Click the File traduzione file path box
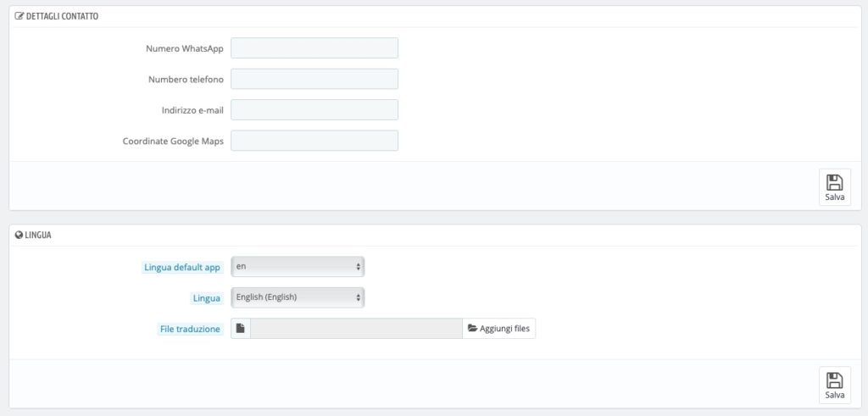The image size is (868, 416). (x=356, y=329)
